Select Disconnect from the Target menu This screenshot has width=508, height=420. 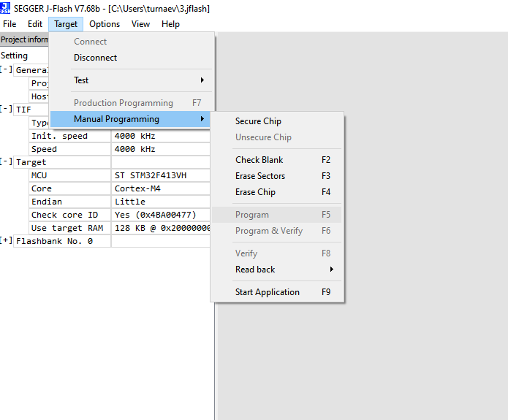(x=132, y=58)
